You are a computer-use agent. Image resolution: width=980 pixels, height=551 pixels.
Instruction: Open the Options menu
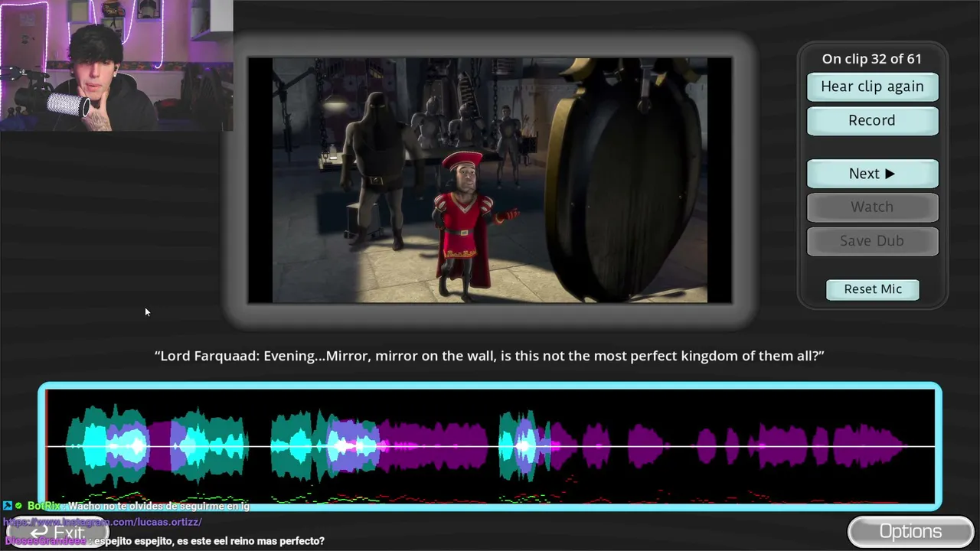(910, 532)
